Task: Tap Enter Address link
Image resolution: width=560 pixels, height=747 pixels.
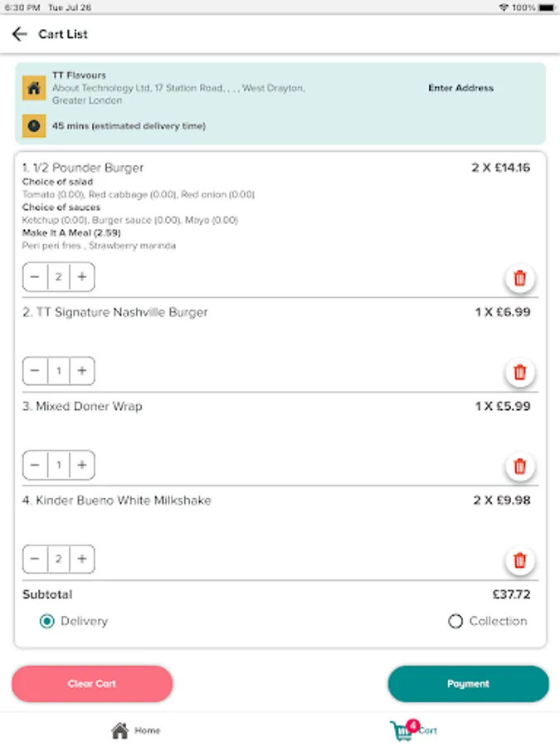Action: (460, 88)
